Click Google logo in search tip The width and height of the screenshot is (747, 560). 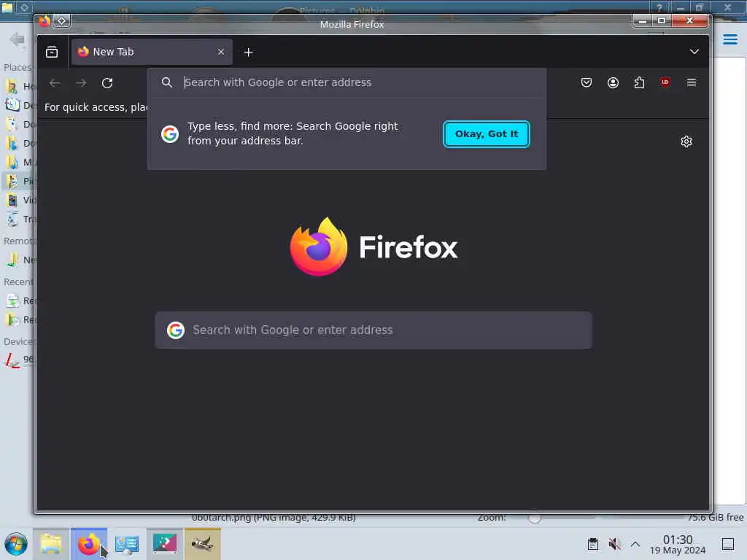tap(169, 134)
